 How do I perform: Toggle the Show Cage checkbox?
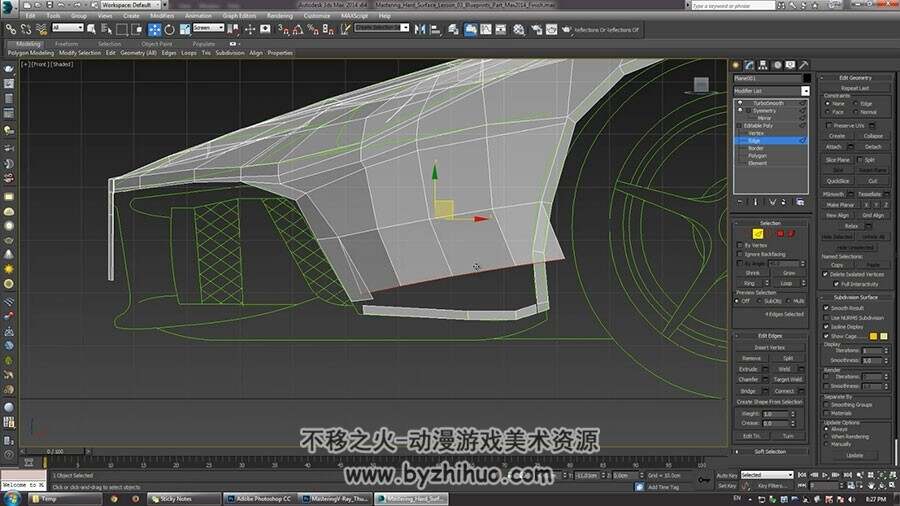click(827, 336)
